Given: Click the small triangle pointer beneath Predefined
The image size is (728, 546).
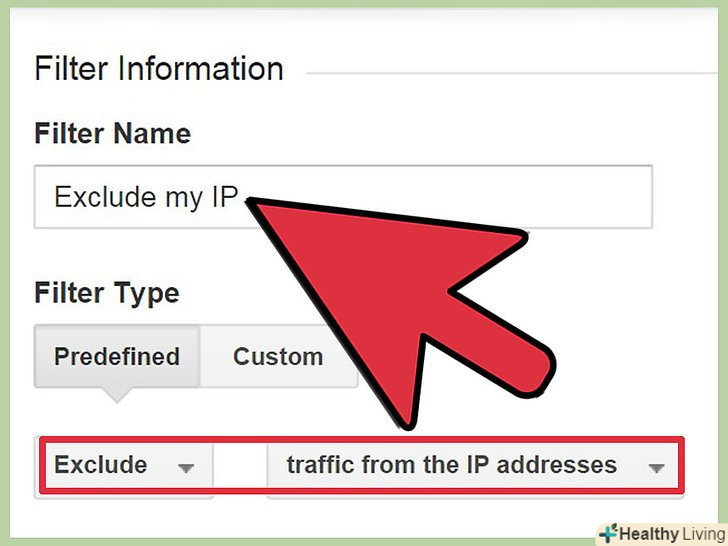Looking at the screenshot, I should pyautogui.click(x=117, y=394).
